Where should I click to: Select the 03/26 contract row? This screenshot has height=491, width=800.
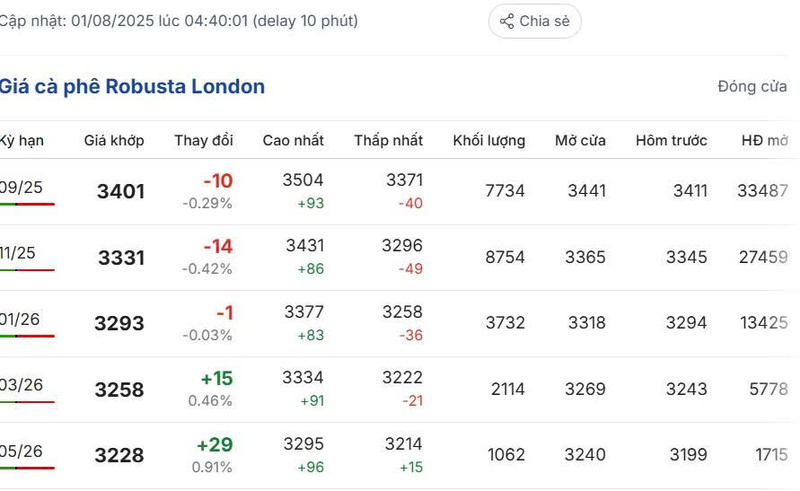pos(21,386)
